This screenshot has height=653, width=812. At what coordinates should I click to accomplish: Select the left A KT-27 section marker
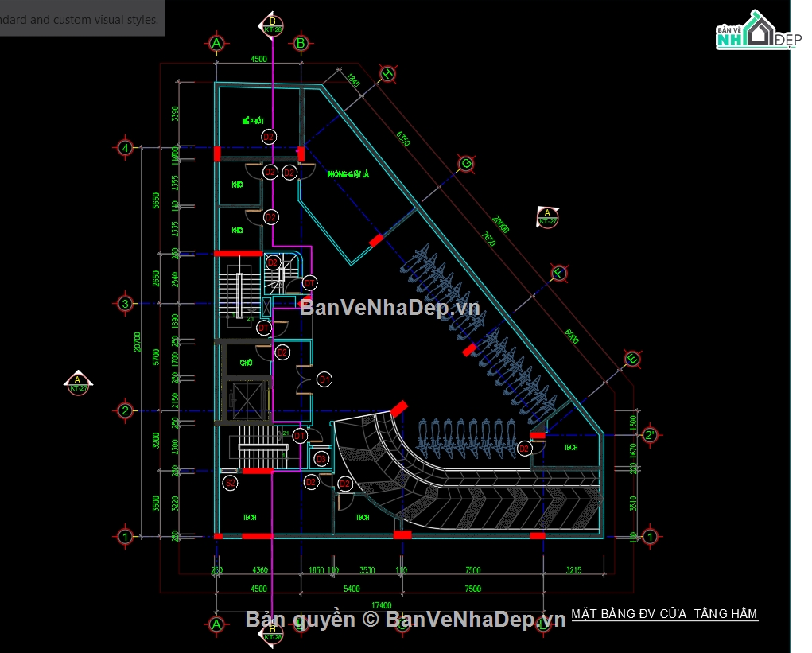tap(78, 382)
